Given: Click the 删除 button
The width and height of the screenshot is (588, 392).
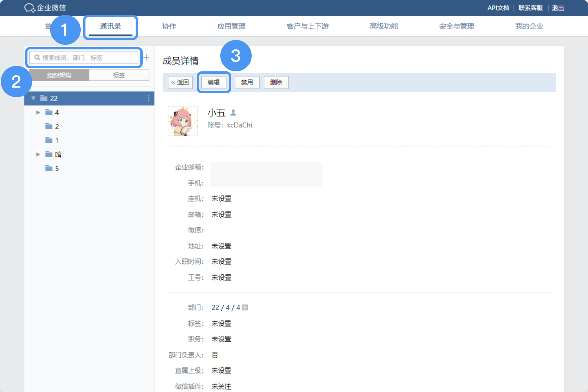Looking at the screenshot, I should tap(276, 82).
